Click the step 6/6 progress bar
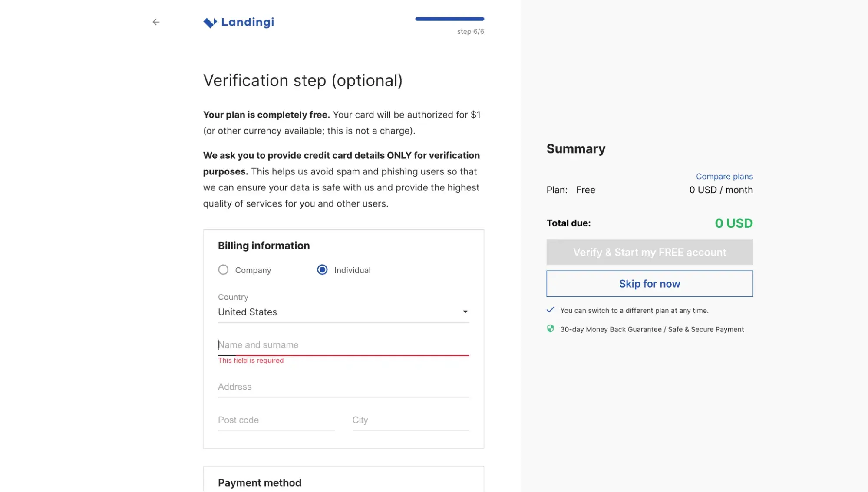The image size is (868, 492). pos(449,19)
